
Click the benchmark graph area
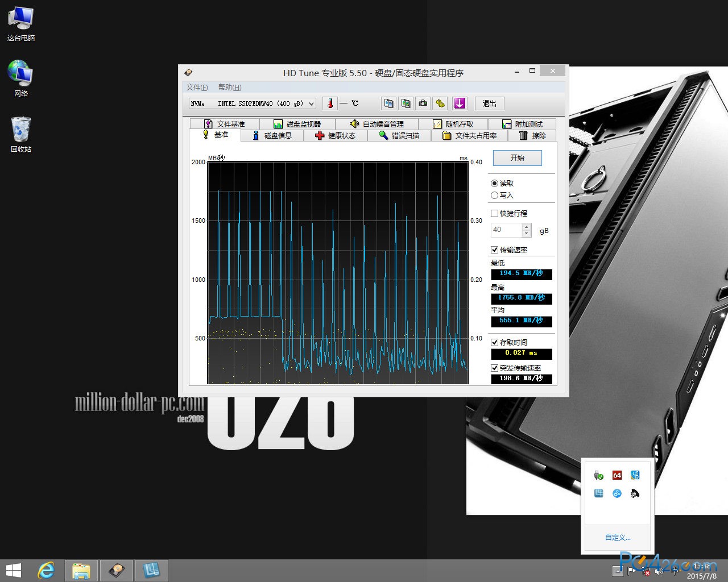point(338,273)
